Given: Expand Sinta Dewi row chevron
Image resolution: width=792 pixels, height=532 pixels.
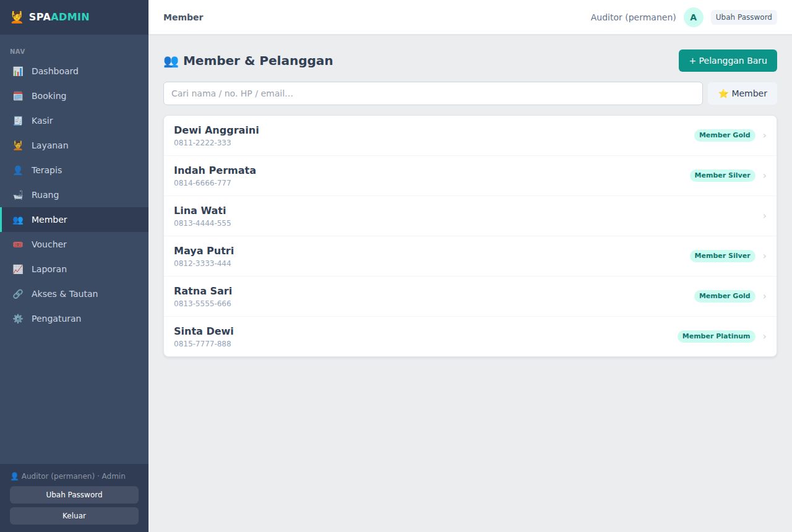Looking at the screenshot, I should [x=765, y=337].
